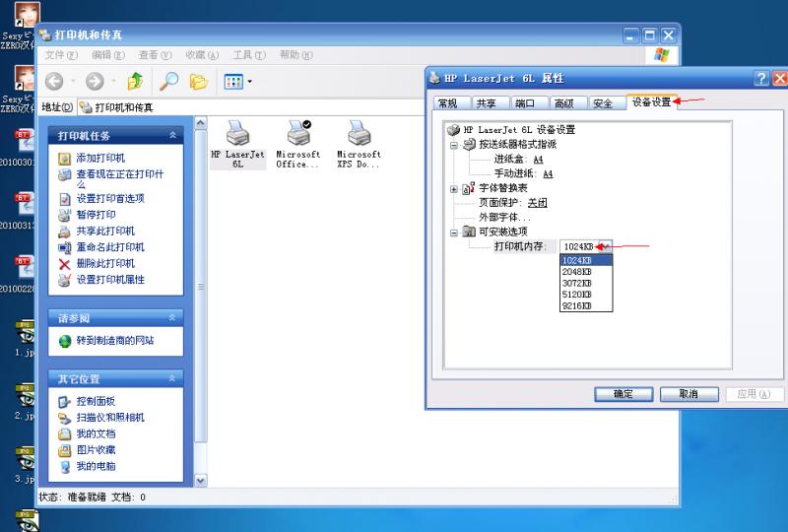Collapse the 打印机任务 panel
The height and width of the screenshot is (532, 788).
[x=173, y=136]
